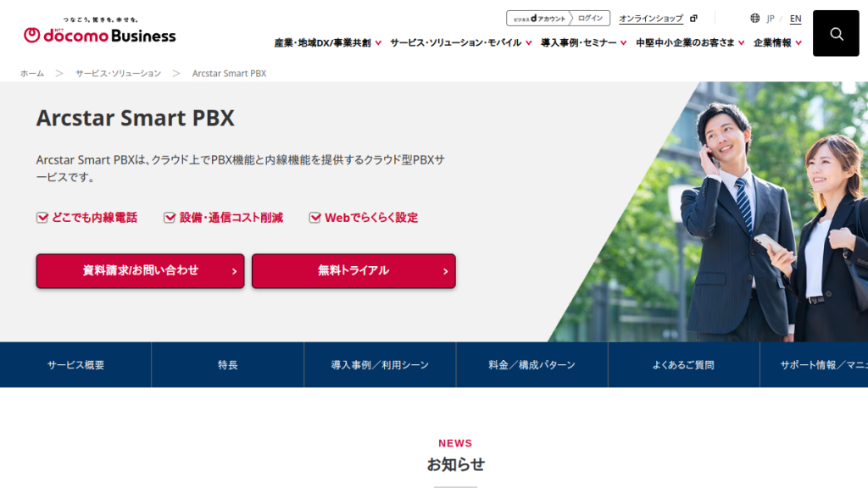Viewport: 868px width, 488px height.
Task: Click the 資料請求/お問い合わせ button
Action: coord(140,271)
